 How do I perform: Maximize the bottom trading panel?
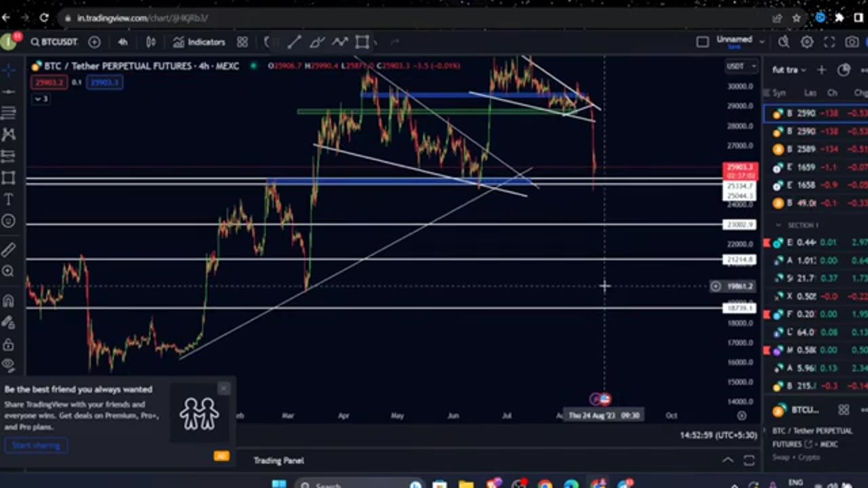749,460
